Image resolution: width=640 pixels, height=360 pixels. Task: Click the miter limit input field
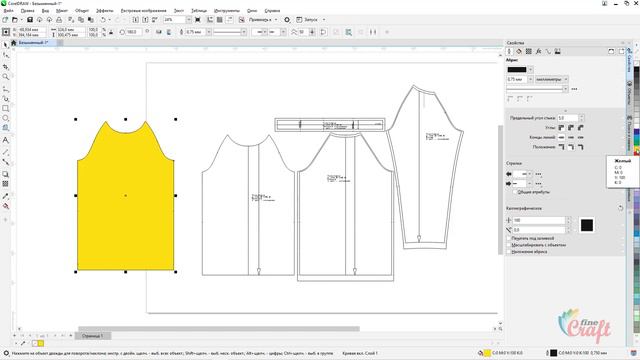pyautogui.click(x=568, y=118)
